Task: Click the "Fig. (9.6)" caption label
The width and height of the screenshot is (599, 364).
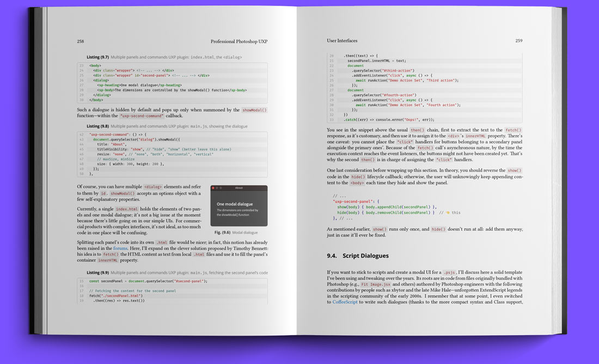Action: coord(222,232)
